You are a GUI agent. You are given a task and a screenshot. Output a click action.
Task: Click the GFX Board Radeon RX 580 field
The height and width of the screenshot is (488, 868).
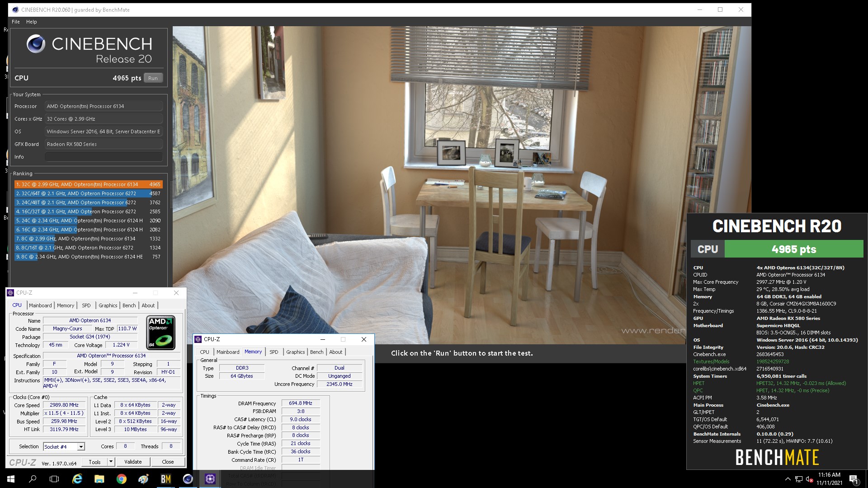tap(104, 144)
